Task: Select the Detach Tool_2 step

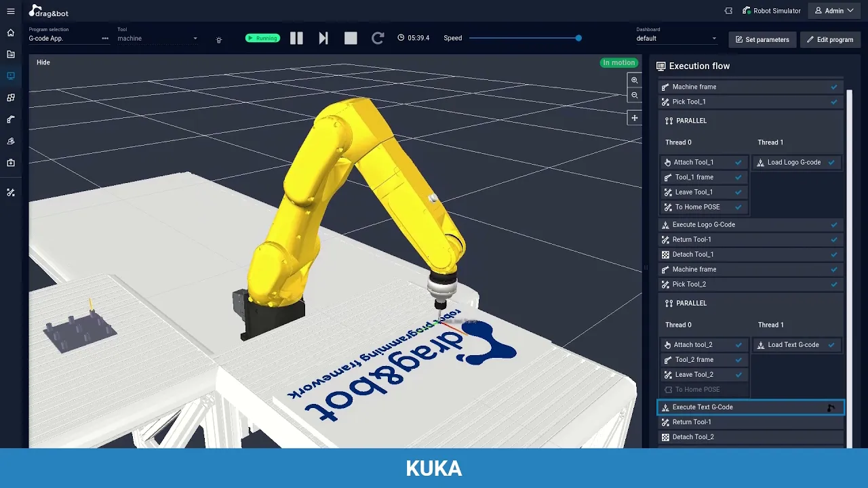Action: (x=751, y=437)
